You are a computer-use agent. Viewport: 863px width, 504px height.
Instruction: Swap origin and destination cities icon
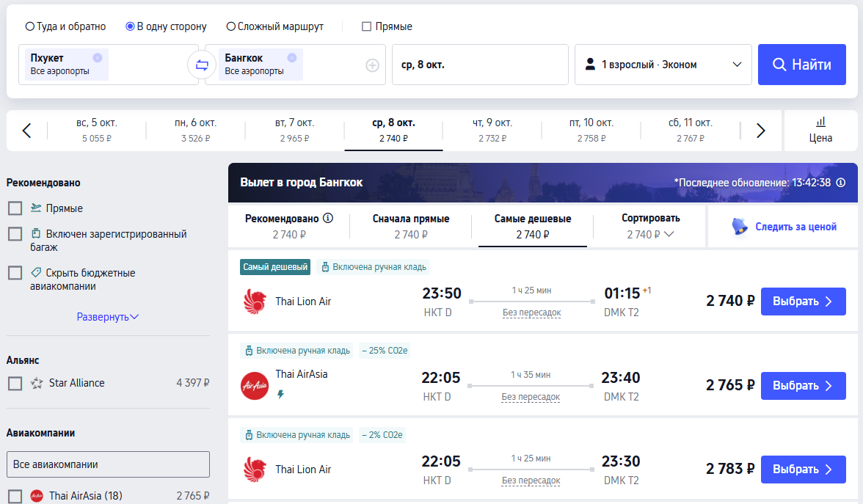coord(202,65)
